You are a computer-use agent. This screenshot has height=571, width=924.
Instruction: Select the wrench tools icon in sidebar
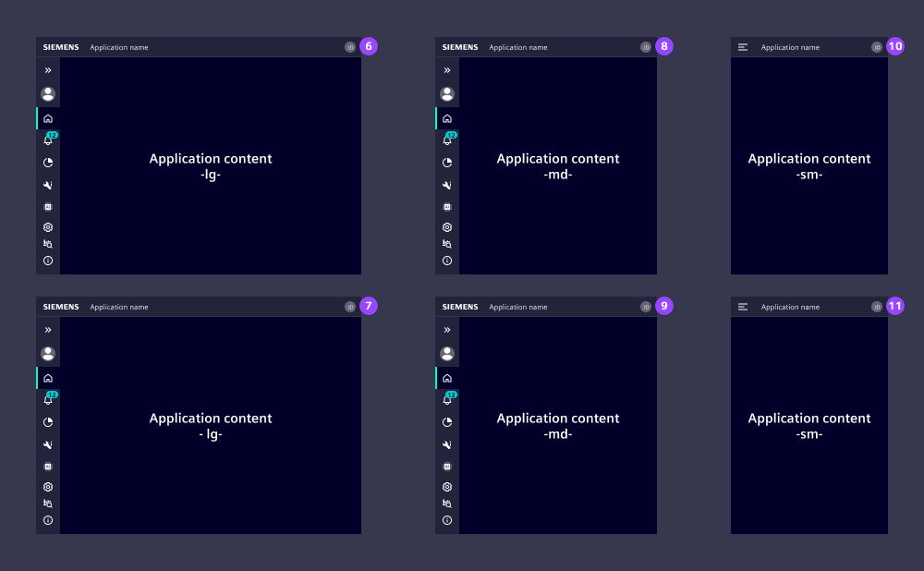point(47,185)
